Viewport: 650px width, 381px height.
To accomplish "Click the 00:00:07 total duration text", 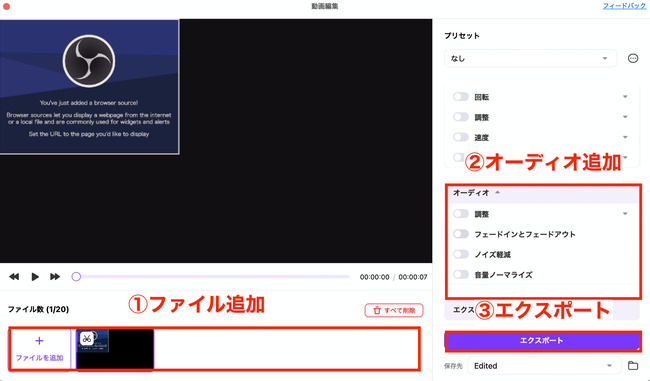I will coord(412,277).
